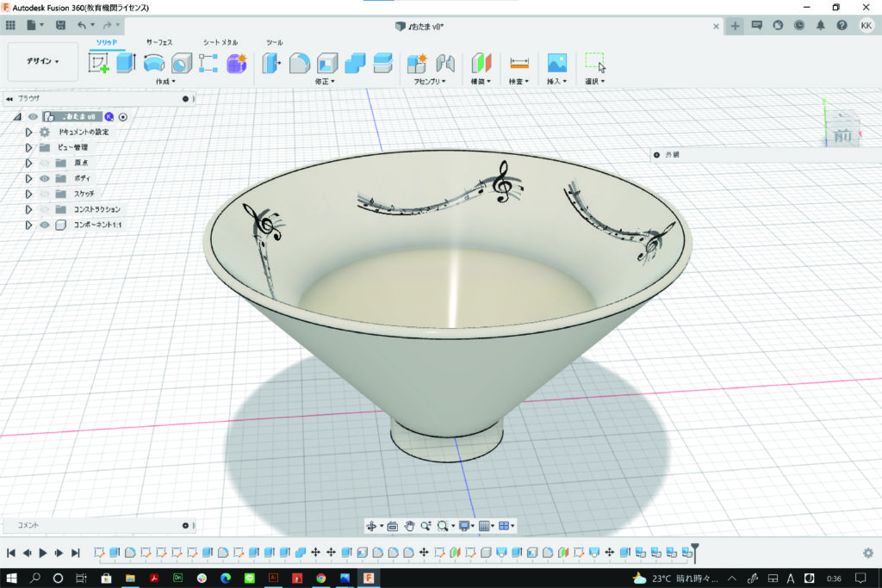Show the スケッチ folder via eye icon
882x588 pixels.
coord(45,194)
